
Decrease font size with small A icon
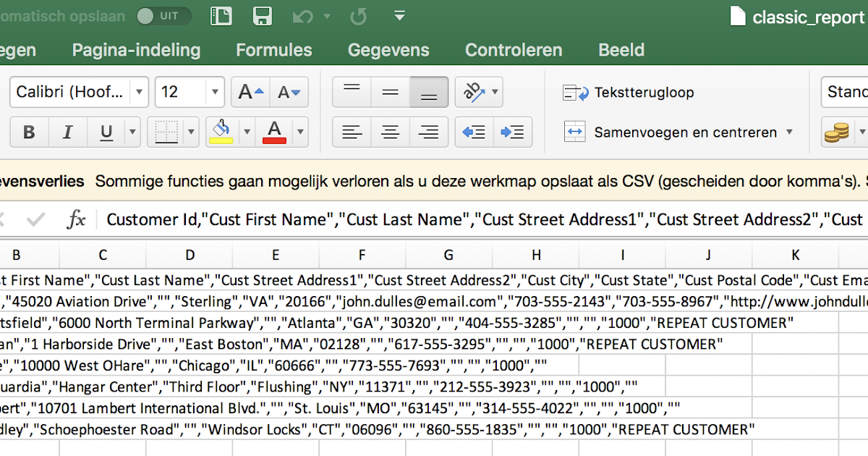(x=289, y=92)
